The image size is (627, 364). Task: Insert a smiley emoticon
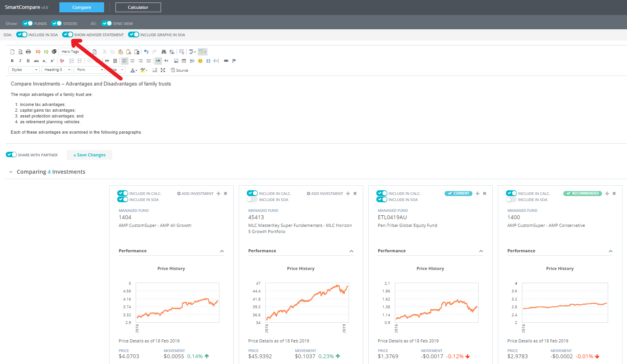200,61
